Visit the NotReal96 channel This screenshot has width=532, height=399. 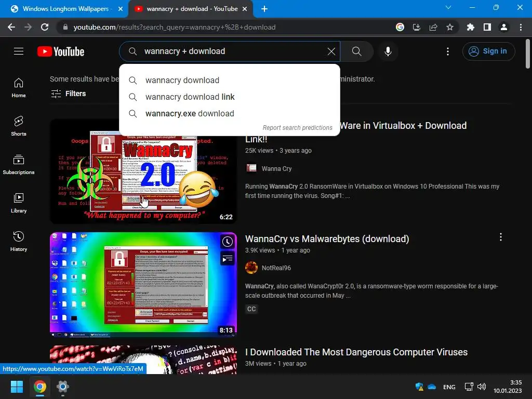(x=276, y=268)
